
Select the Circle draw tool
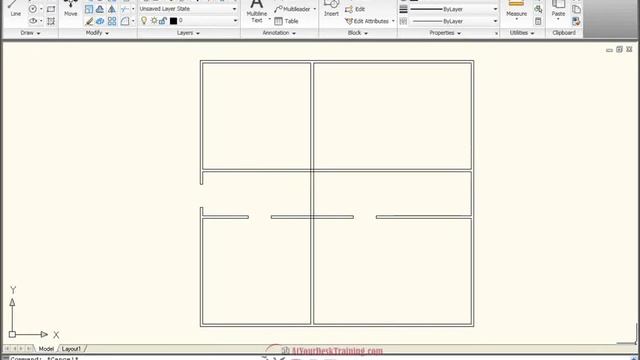[x=33, y=9]
